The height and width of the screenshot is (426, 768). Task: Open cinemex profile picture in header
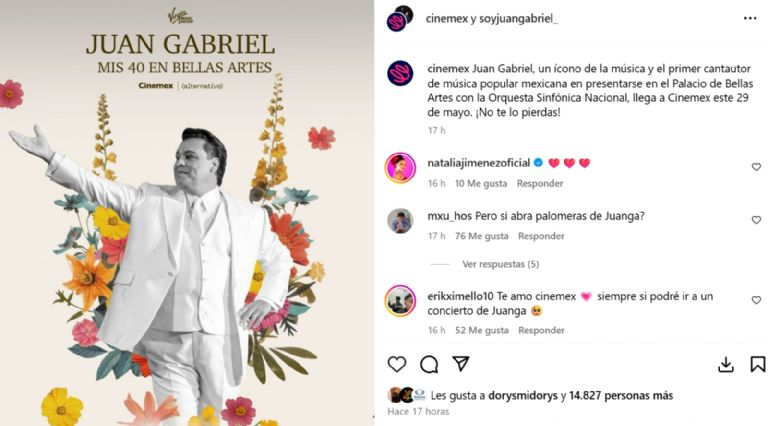click(x=400, y=19)
